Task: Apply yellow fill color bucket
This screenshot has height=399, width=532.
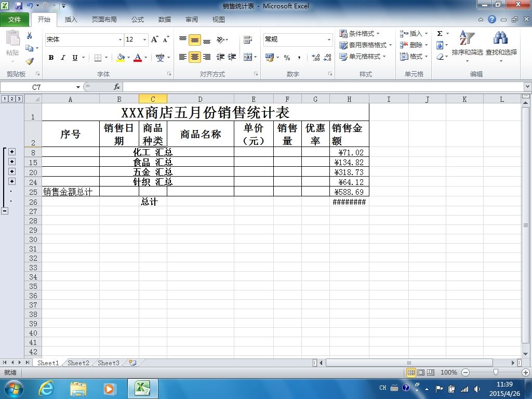Action: click(121, 57)
